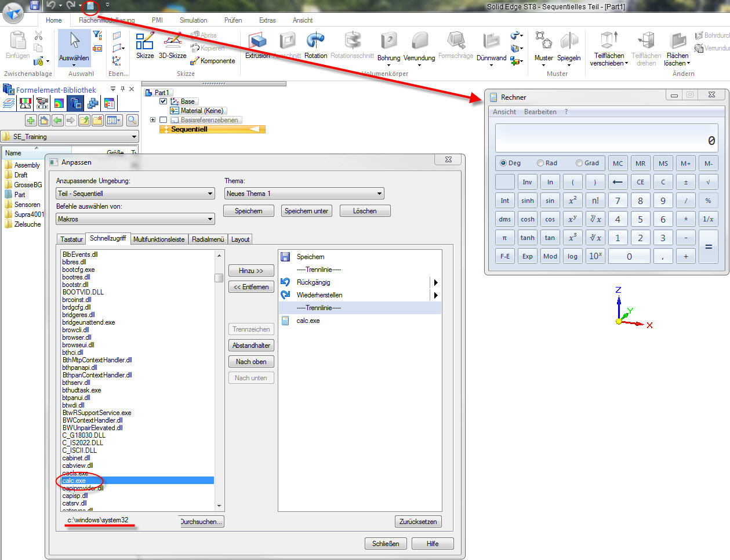Image resolution: width=730 pixels, height=560 pixels.
Task: Open the PMI ribbon tab
Action: (x=157, y=20)
